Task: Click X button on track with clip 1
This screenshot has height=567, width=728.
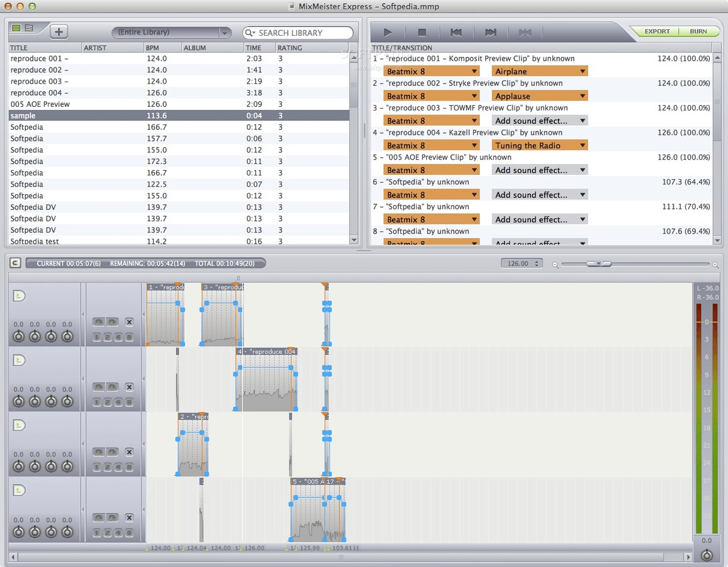Action: tap(129, 322)
